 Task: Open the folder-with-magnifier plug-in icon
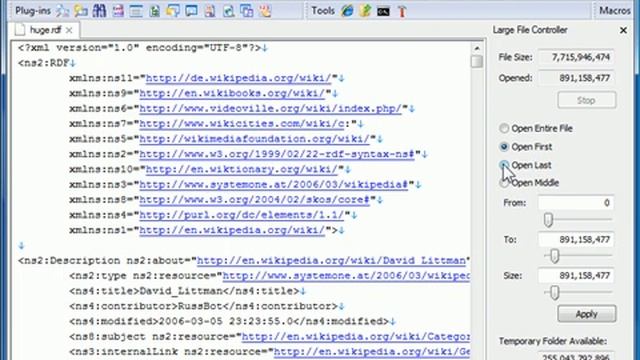coord(81,11)
